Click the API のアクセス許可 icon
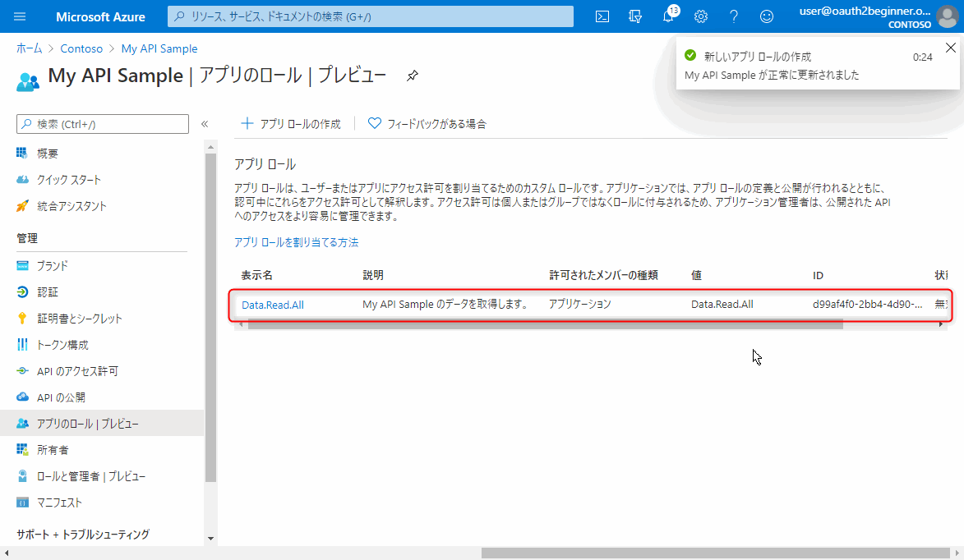 22,371
